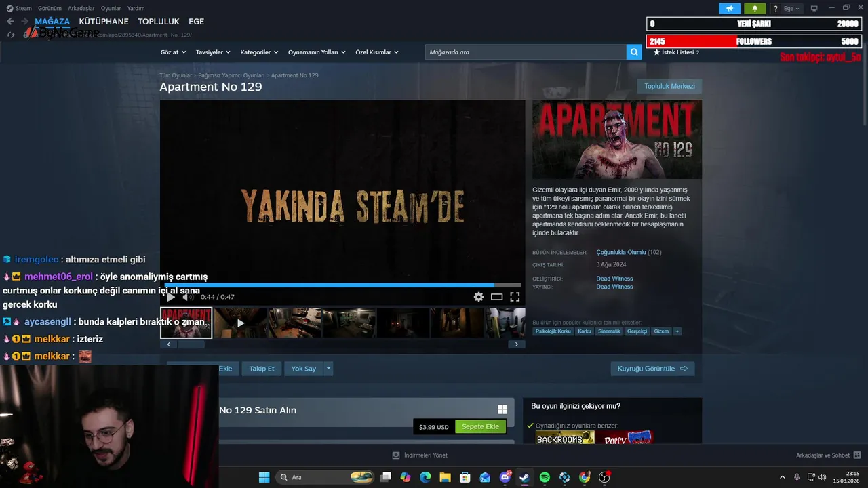Open the İstek Listesi link
868x488 pixels.
(676, 52)
